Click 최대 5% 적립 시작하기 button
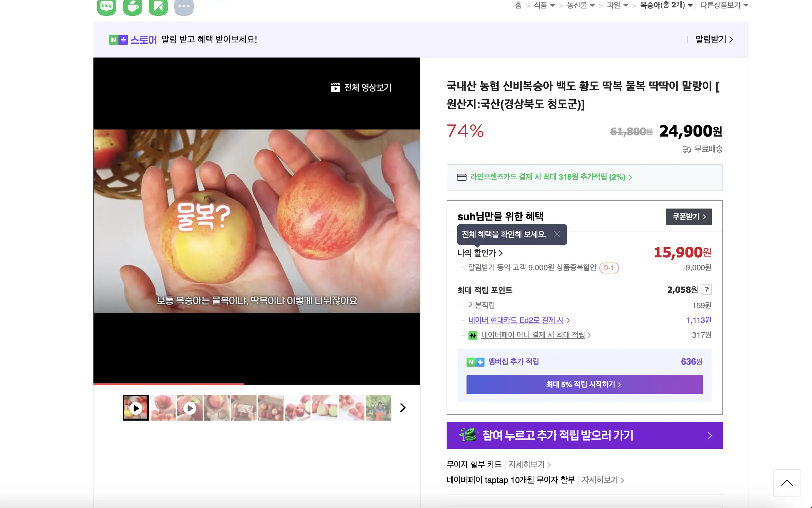812x508 pixels. click(584, 384)
